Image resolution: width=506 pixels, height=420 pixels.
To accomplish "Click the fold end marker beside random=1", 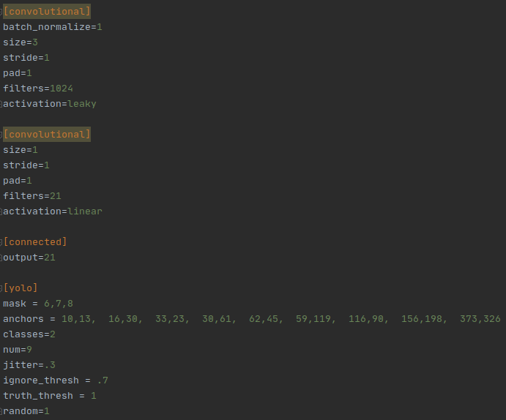I will coord(1,411).
